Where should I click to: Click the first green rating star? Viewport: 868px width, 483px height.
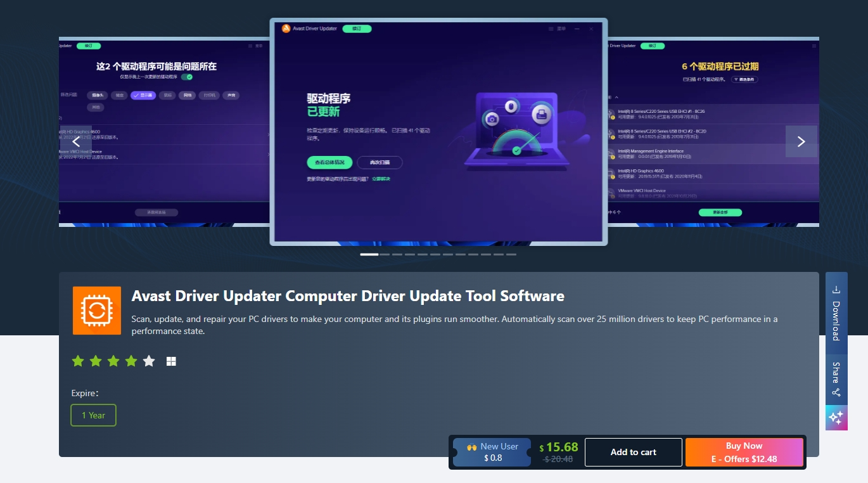[78, 361]
